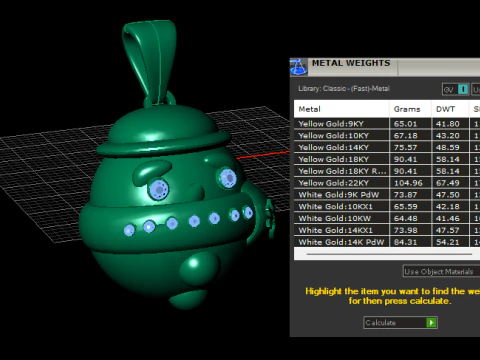The width and height of the screenshot is (480, 360).
Task: Select the White Gold:9K PdW row
Action: (387, 195)
